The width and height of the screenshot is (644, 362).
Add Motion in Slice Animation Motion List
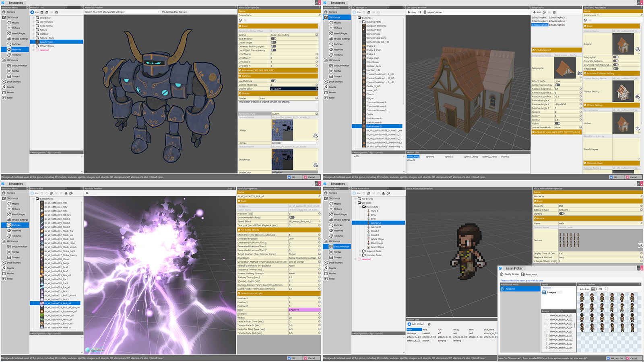416,324
